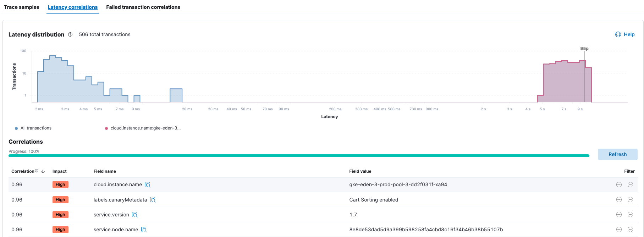
Task: Click the 200 ms x-axis tick label
Action: point(335,109)
